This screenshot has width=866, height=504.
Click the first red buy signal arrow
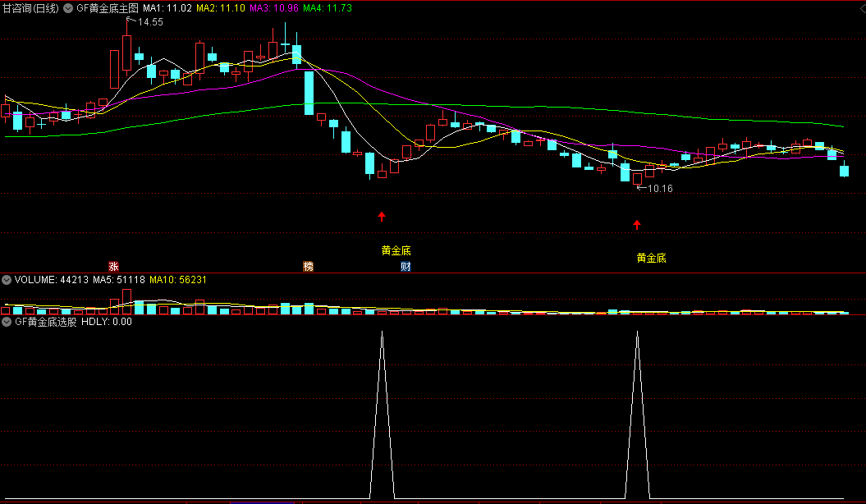click(382, 217)
